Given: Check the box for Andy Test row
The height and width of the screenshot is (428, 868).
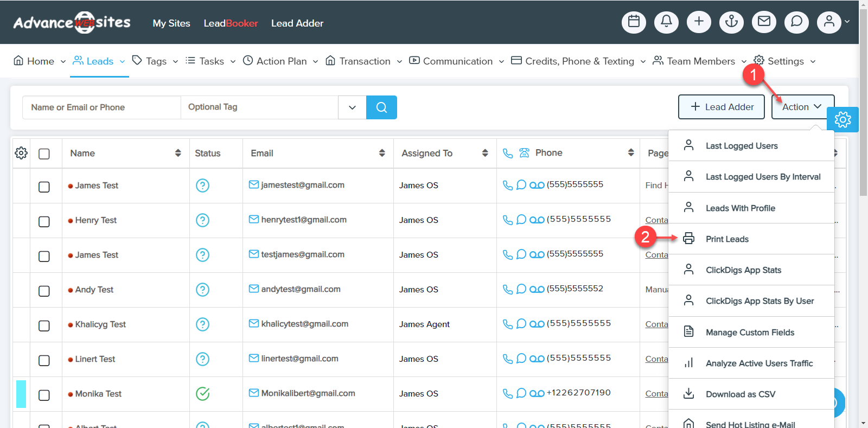Looking at the screenshot, I should (44, 291).
